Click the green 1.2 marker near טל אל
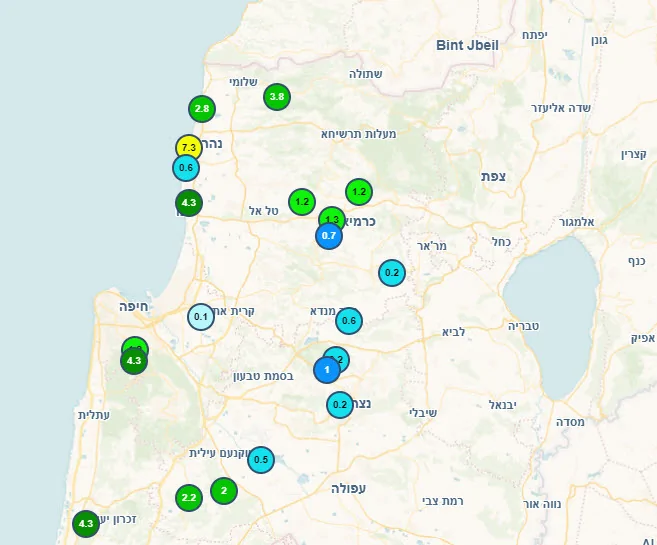This screenshot has width=657, height=545. coord(302,202)
